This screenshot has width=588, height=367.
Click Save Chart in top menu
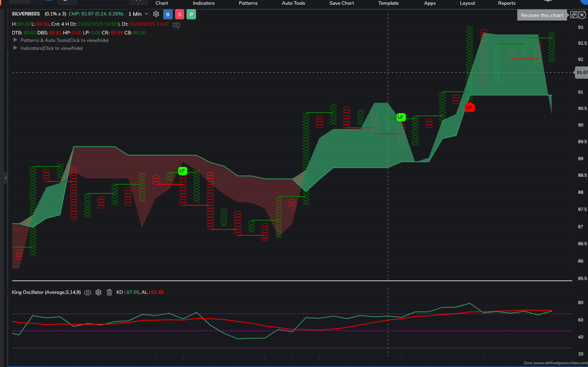(342, 3)
